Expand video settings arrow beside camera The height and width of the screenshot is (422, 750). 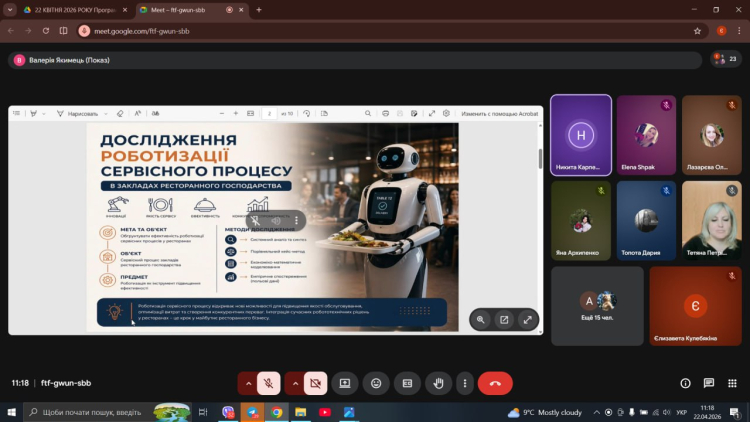click(x=295, y=383)
